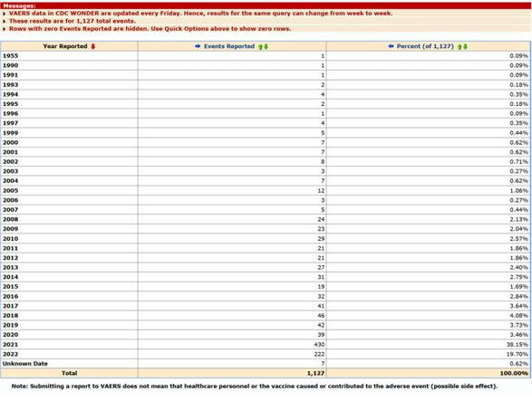
Task: Click the 1.06% percent cell for 2005
Action: pyautogui.click(x=518, y=190)
